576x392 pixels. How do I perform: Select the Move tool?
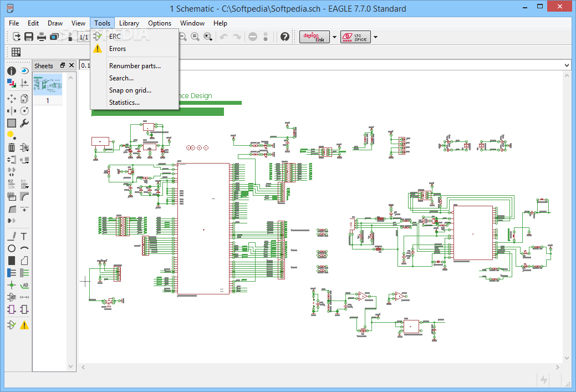(x=12, y=99)
